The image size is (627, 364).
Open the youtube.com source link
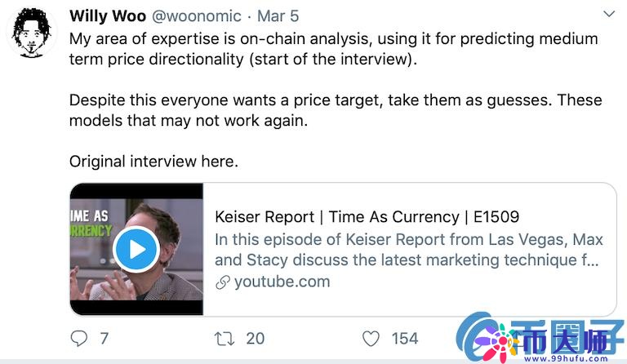point(282,282)
